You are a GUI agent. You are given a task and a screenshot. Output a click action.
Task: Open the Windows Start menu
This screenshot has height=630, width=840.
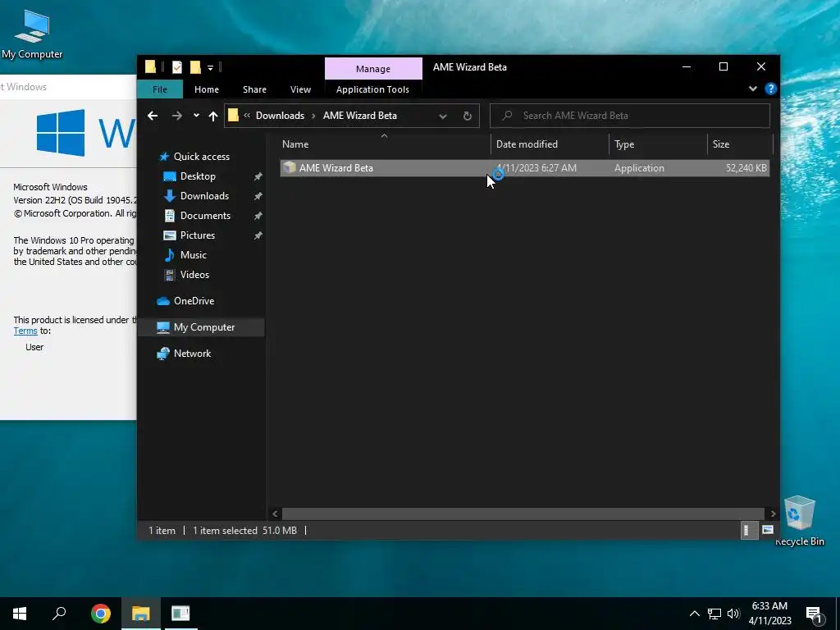[20, 614]
